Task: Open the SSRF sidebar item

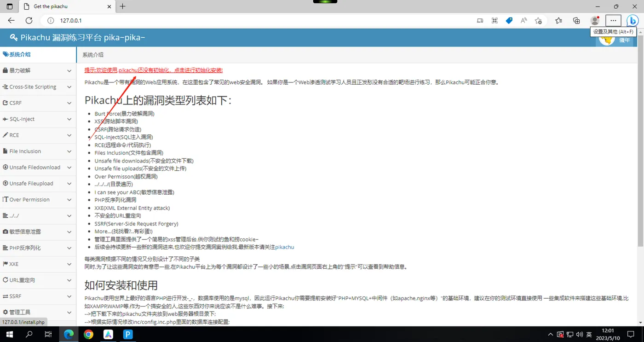Action: tap(38, 296)
